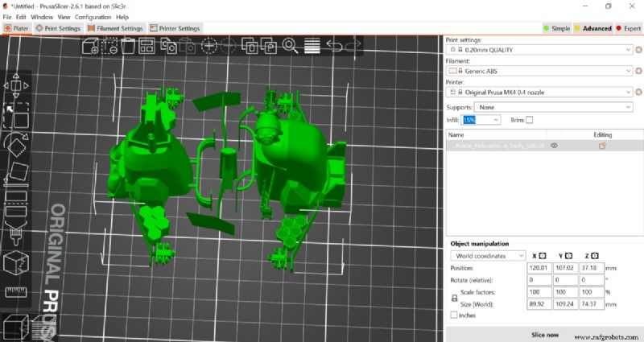Select the Place on face tool

click(x=16, y=174)
